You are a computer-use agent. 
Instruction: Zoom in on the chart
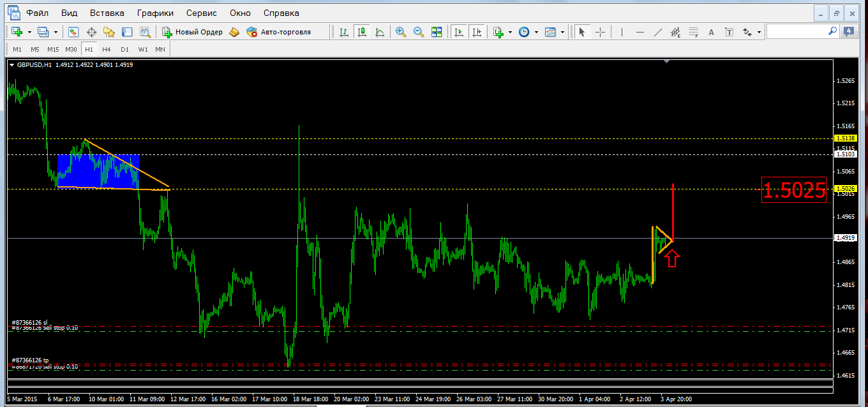point(401,32)
